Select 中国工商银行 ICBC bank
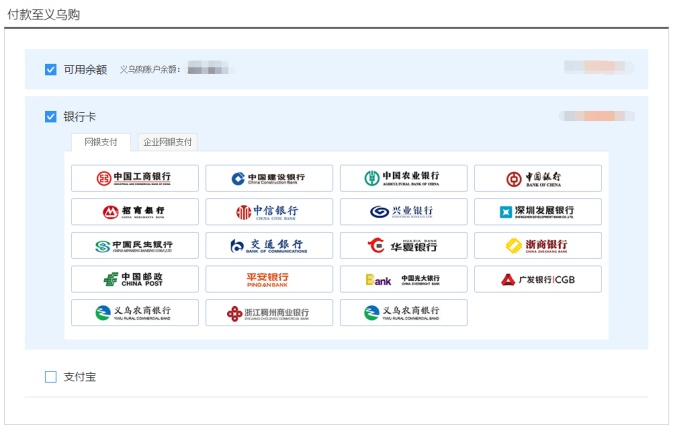This screenshot has width=700, height=431. point(135,178)
